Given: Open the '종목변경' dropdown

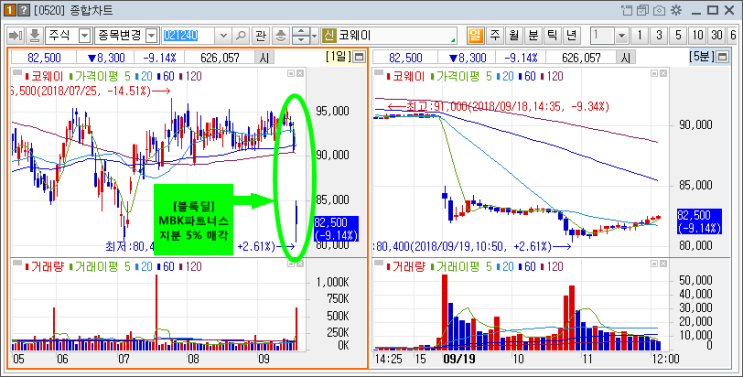Looking at the screenshot, I should click(x=151, y=35).
